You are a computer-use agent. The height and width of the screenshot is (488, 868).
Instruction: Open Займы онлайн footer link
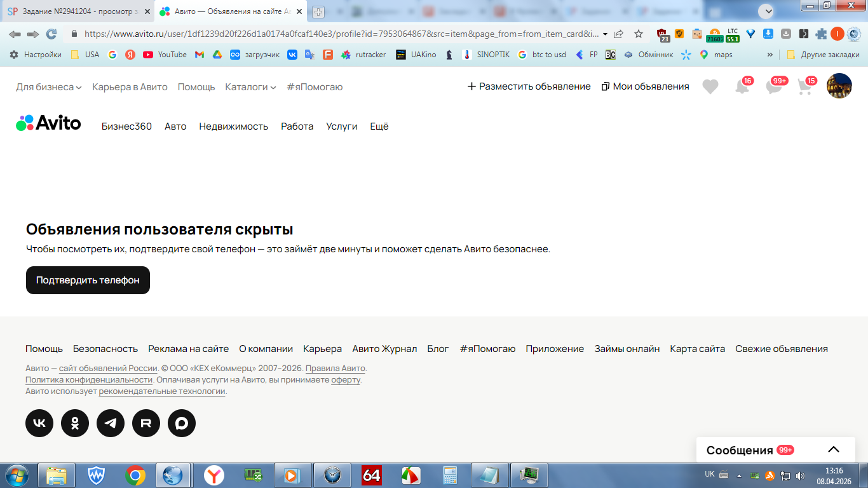pyautogui.click(x=627, y=349)
